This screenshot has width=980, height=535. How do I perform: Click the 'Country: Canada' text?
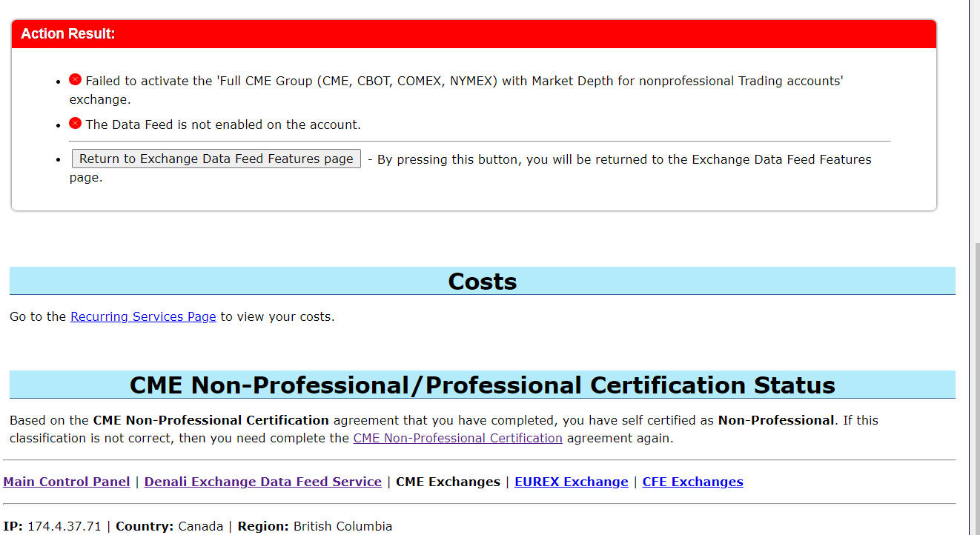(x=169, y=526)
